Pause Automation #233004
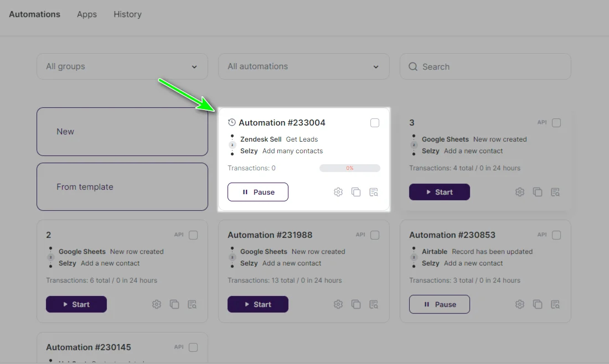The image size is (609, 364). click(x=257, y=191)
